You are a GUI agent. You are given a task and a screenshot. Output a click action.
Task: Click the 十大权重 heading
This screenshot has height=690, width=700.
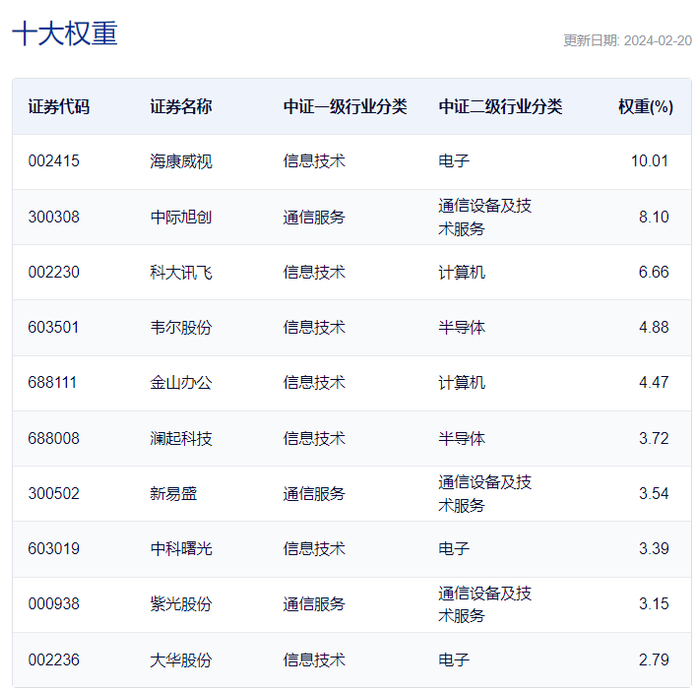65,33
